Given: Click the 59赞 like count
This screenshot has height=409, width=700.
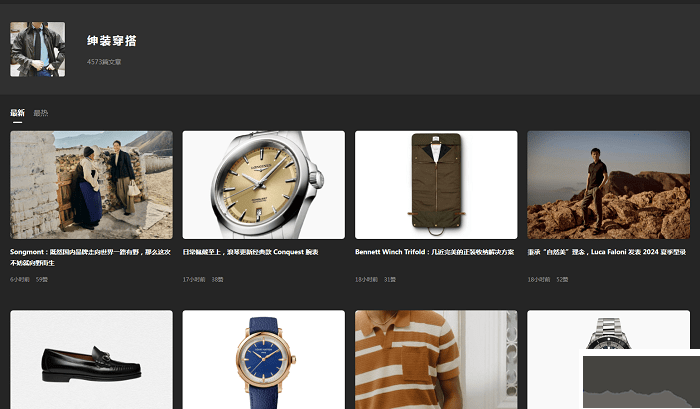Looking at the screenshot, I should click(x=42, y=279).
